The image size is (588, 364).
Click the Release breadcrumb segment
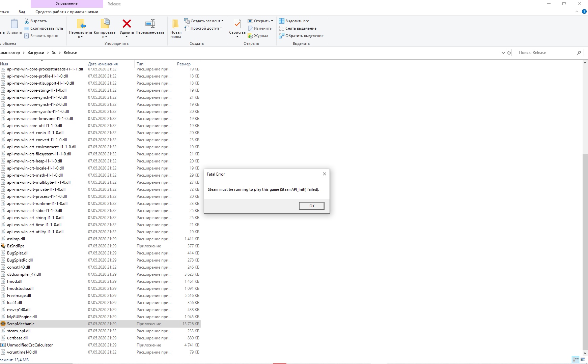point(70,53)
